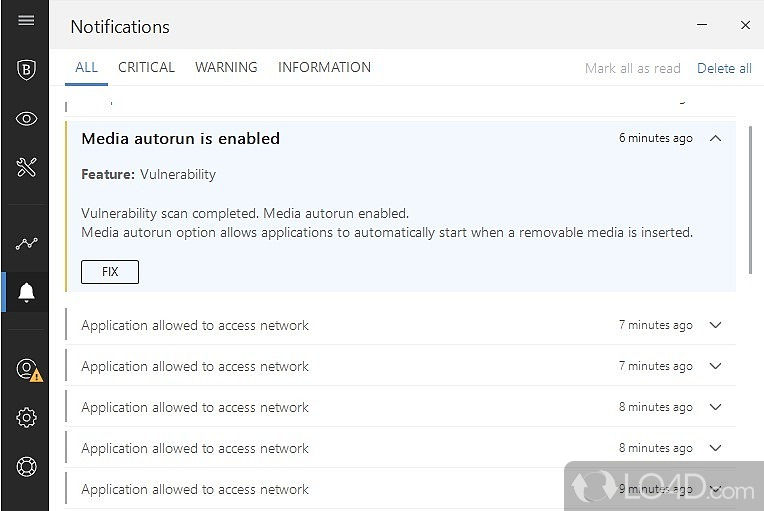Click the notifications list vertical scrollbar
This screenshot has height=511, width=764.
[x=750, y=200]
